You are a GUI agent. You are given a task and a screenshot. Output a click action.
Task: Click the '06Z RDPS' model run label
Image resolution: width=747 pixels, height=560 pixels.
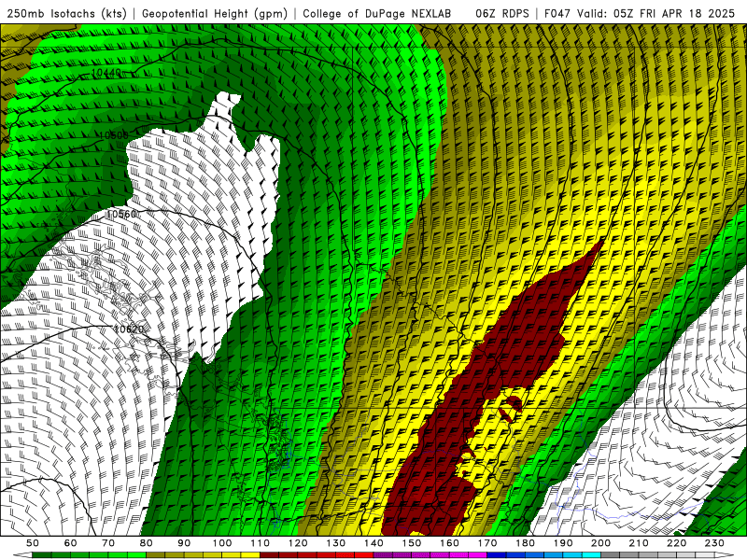point(502,14)
